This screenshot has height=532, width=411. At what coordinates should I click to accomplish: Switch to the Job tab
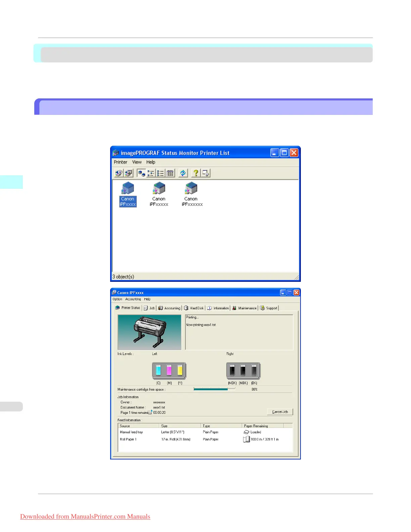coord(149,308)
